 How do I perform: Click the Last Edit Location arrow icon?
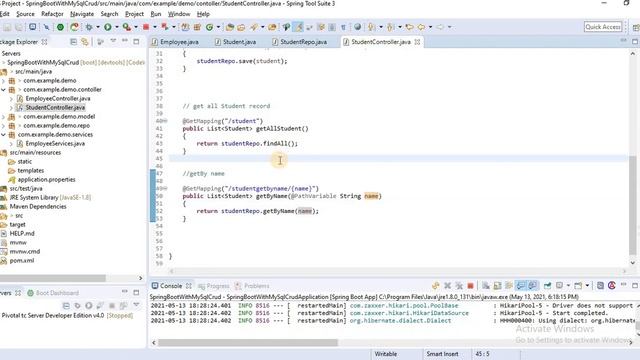(x=410, y=27)
